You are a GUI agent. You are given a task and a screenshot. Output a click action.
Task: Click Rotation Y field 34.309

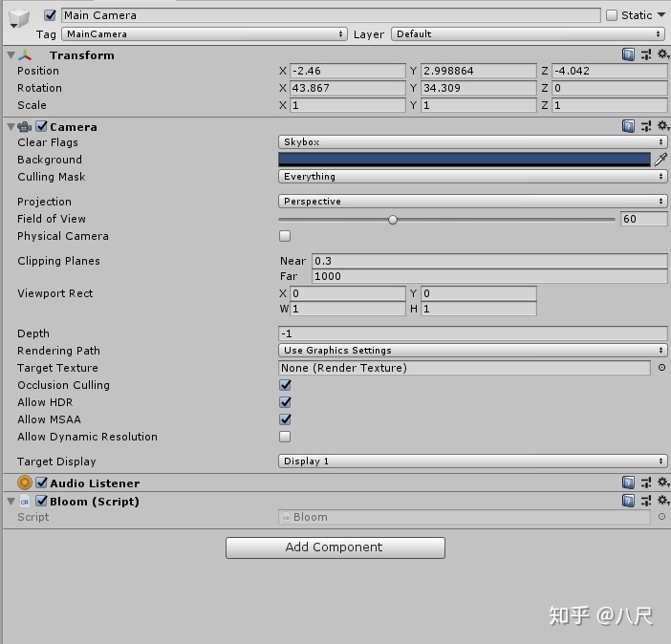[x=479, y=88]
